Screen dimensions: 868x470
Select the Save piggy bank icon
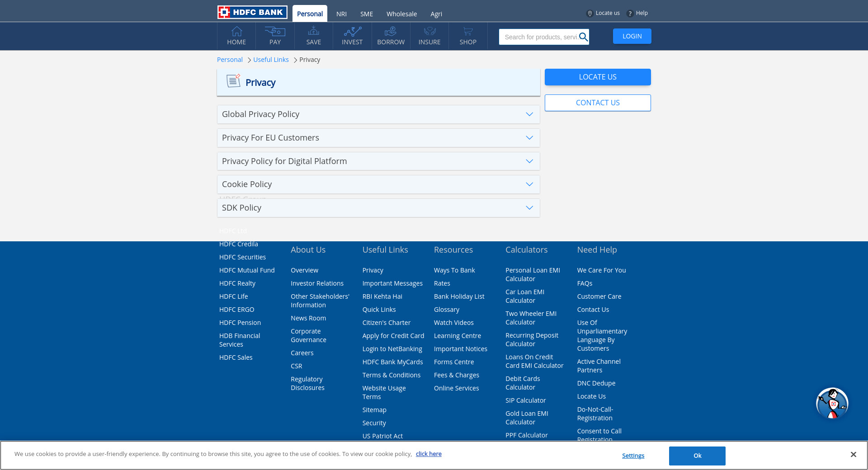[313, 32]
